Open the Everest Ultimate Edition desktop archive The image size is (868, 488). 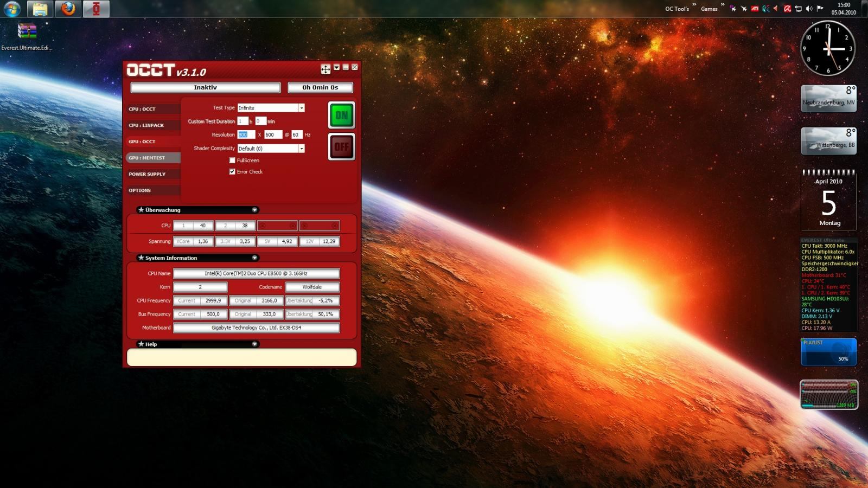[x=27, y=37]
